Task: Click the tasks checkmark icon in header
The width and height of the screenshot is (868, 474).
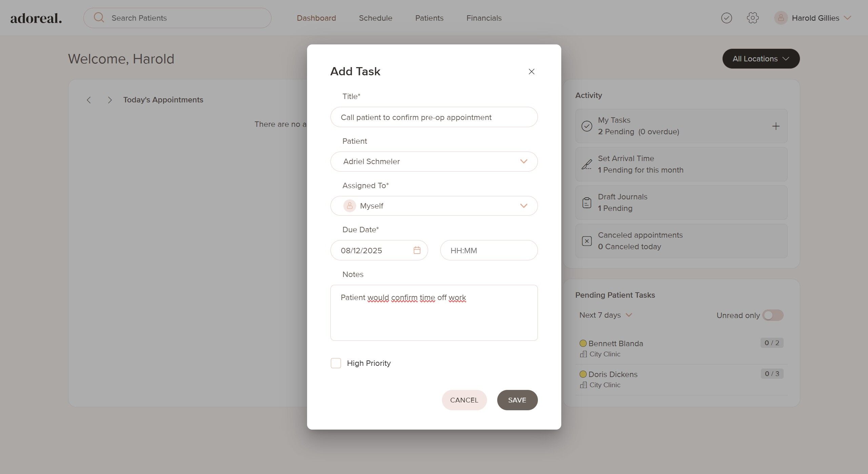Action: click(x=726, y=18)
